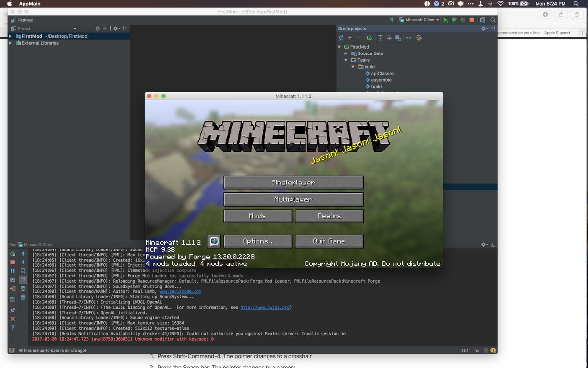Open Minecraft Client run configuration dropdown
This screenshot has width=588, height=368.
419,20
